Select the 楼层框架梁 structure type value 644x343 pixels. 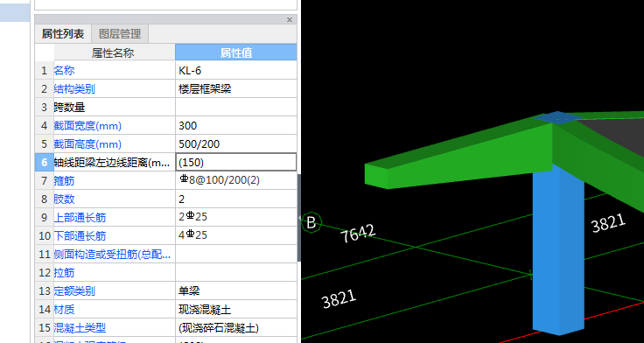tap(235, 88)
